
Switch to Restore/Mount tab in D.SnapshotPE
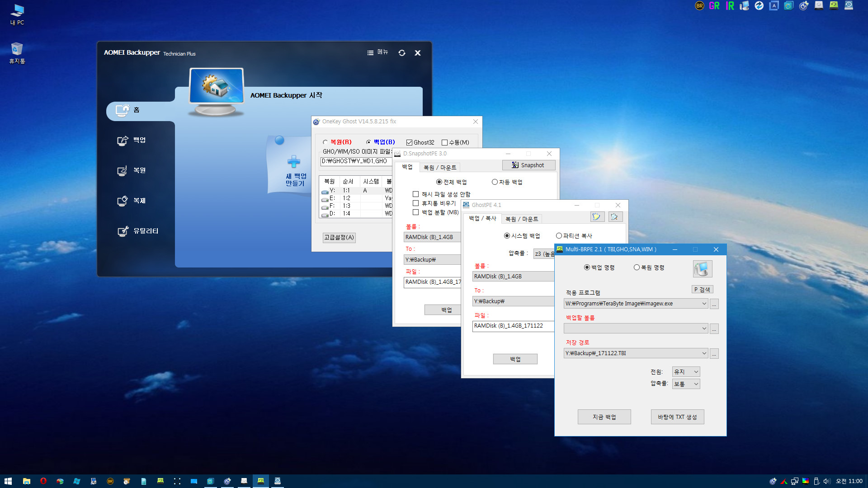[x=440, y=168]
